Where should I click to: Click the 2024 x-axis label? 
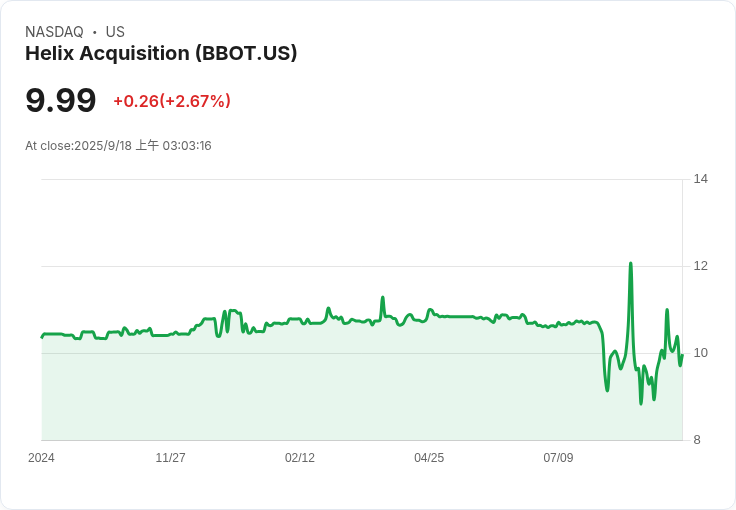(x=41, y=458)
